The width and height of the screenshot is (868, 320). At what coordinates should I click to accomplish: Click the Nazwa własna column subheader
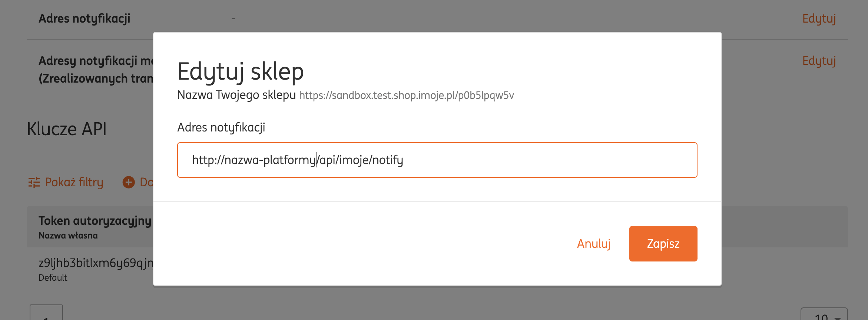(68, 236)
